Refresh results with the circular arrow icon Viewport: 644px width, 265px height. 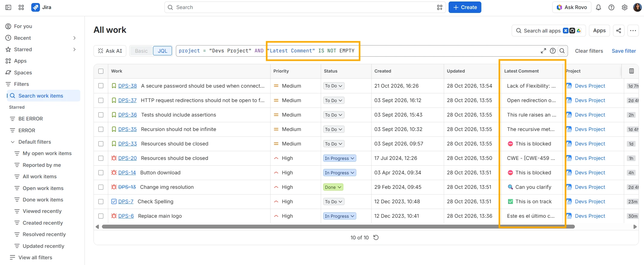tap(376, 238)
